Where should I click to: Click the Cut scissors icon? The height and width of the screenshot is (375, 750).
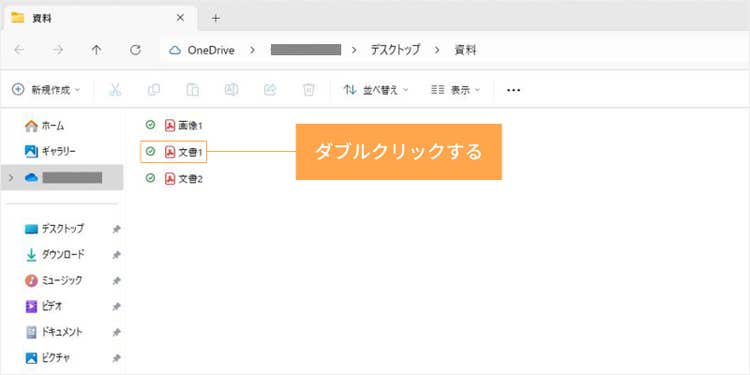pyautogui.click(x=115, y=89)
